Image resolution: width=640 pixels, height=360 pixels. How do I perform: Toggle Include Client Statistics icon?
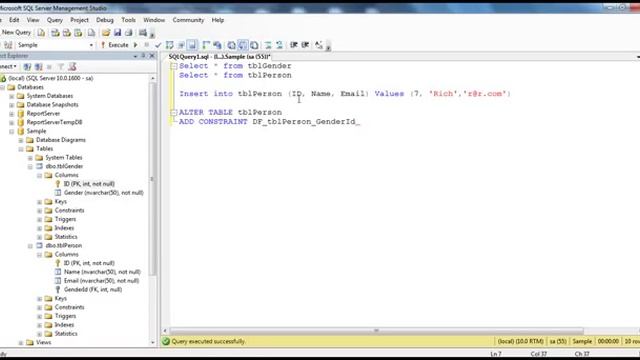tap(217, 45)
